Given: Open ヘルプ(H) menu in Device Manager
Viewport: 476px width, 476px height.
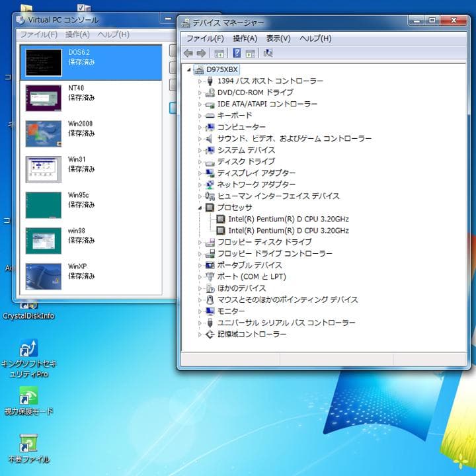Looking at the screenshot, I should tap(315, 38).
